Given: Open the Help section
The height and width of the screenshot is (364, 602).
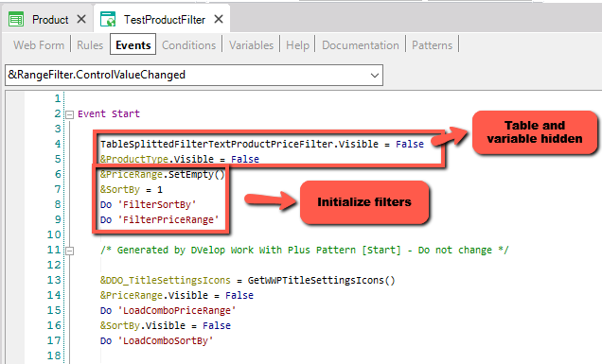Looking at the screenshot, I should pyautogui.click(x=297, y=44).
